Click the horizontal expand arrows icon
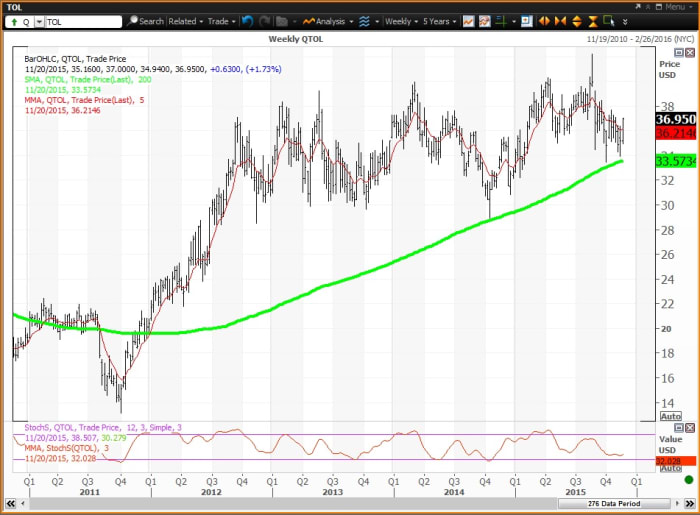Viewport: 700px width, 515px height. coord(544,20)
